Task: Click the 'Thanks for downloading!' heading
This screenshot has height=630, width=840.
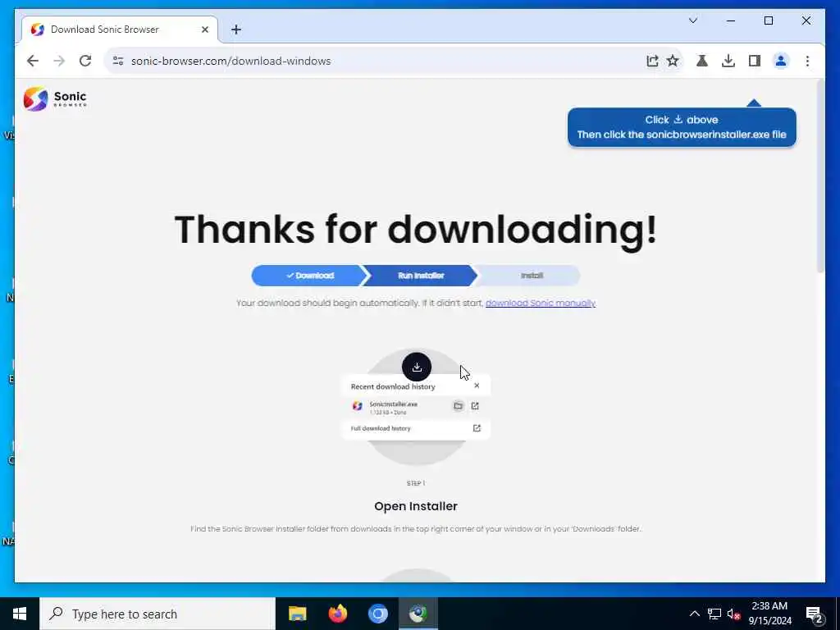Action: point(416,230)
